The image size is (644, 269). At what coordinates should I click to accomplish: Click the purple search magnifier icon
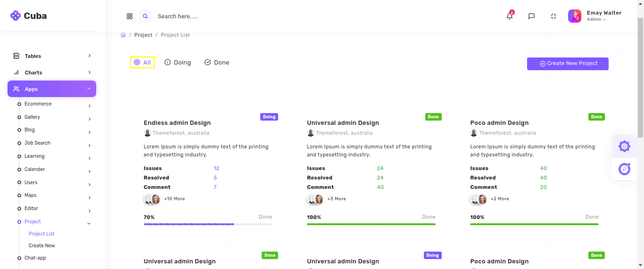pyautogui.click(x=145, y=16)
